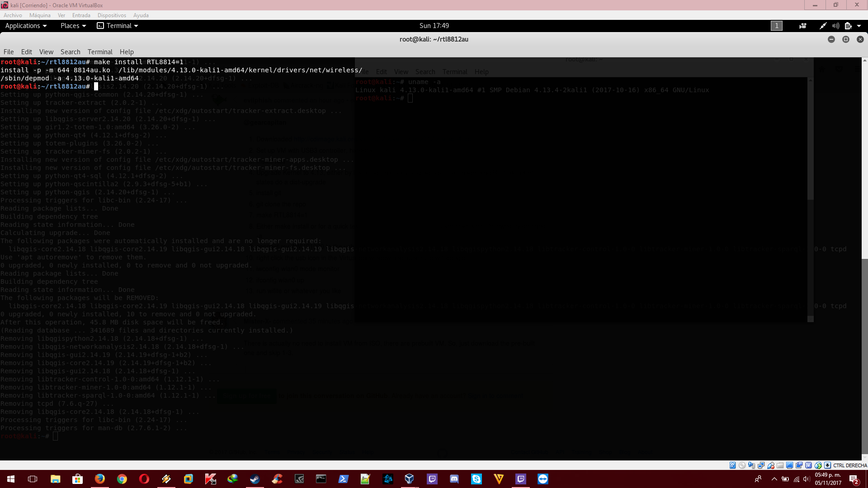Click Sun 17:49 clock in Kali panel
This screenshot has height=488, width=868.
pyautogui.click(x=434, y=26)
